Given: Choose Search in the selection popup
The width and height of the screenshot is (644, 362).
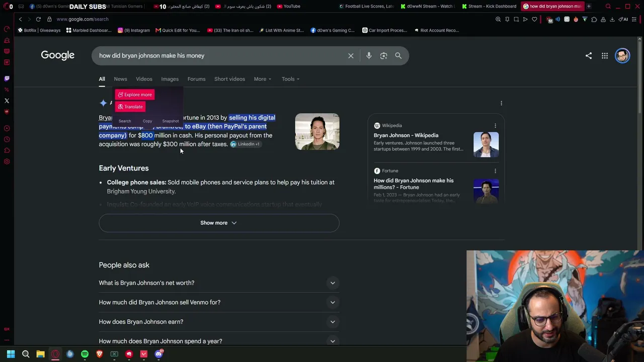Looking at the screenshot, I should click(125, 121).
